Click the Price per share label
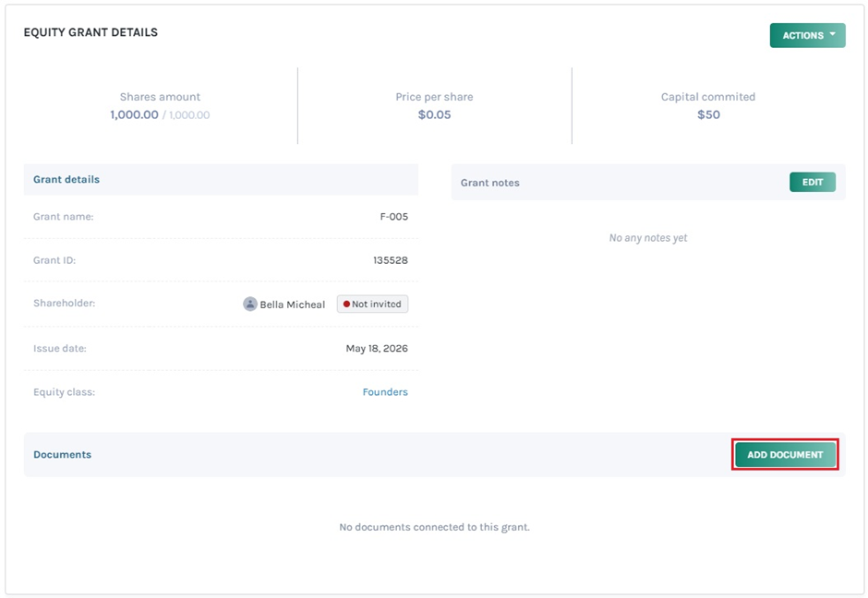Screen dimensions: 868x598 434,97
